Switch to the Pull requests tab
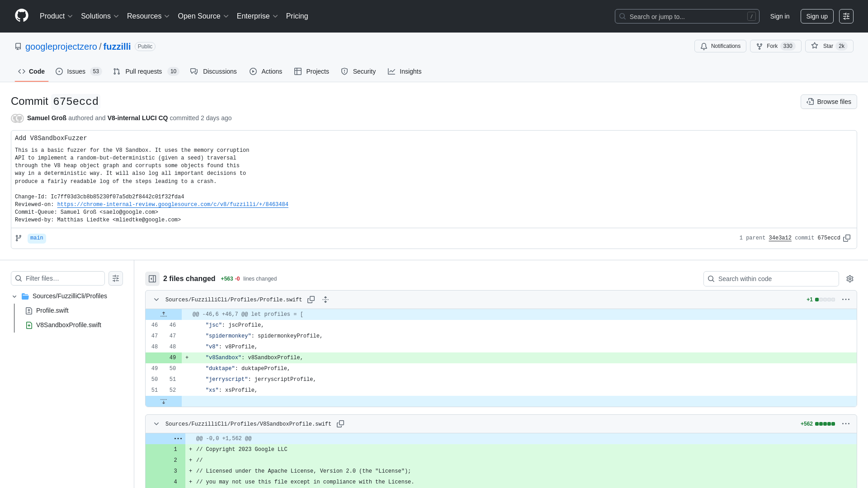The height and width of the screenshot is (488, 868). 146,71
